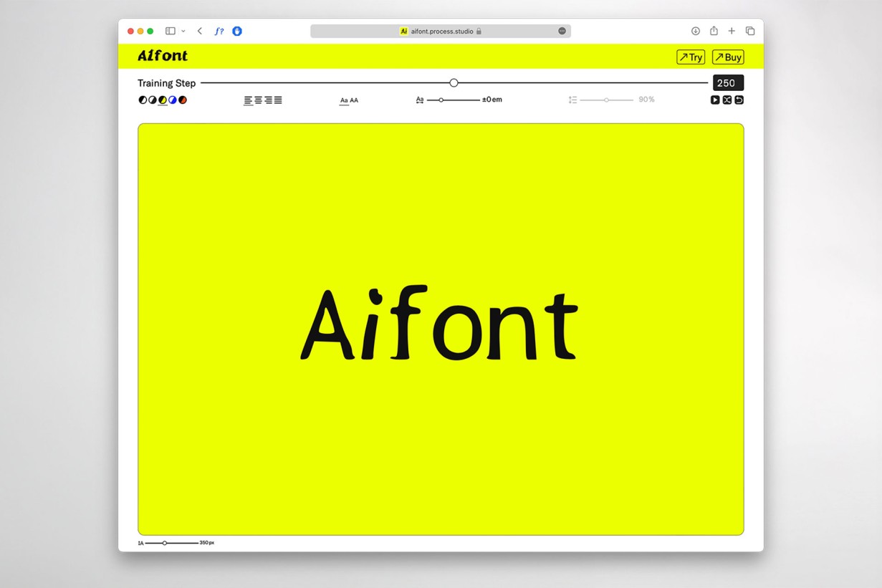882x588 pixels.
Task: Click the Try button
Action: tap(690, 57)
